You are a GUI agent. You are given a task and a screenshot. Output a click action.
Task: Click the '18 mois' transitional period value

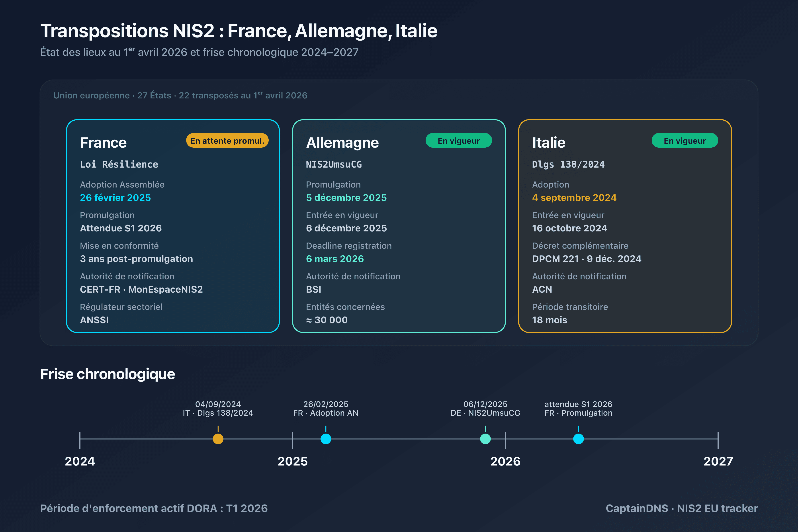click(550, 320)
